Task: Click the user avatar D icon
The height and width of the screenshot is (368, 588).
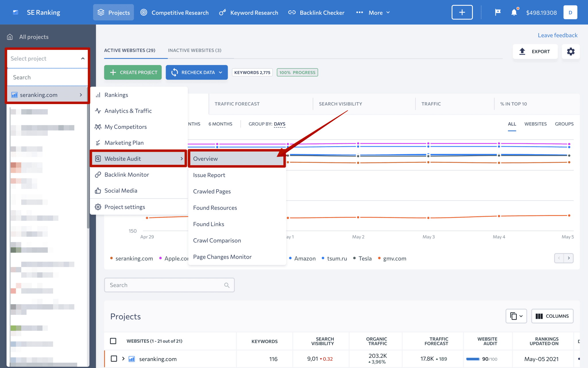Action: 570,12
